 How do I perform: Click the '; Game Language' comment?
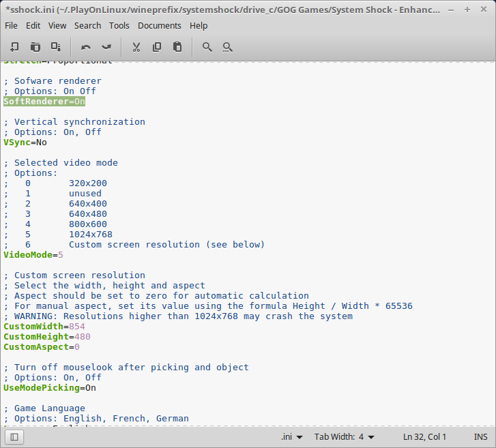pyautogui.click(x=44, y=408)
